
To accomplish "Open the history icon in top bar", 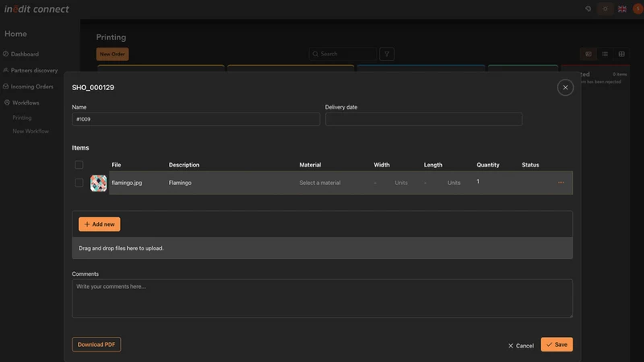I will (x=588, y=9).
